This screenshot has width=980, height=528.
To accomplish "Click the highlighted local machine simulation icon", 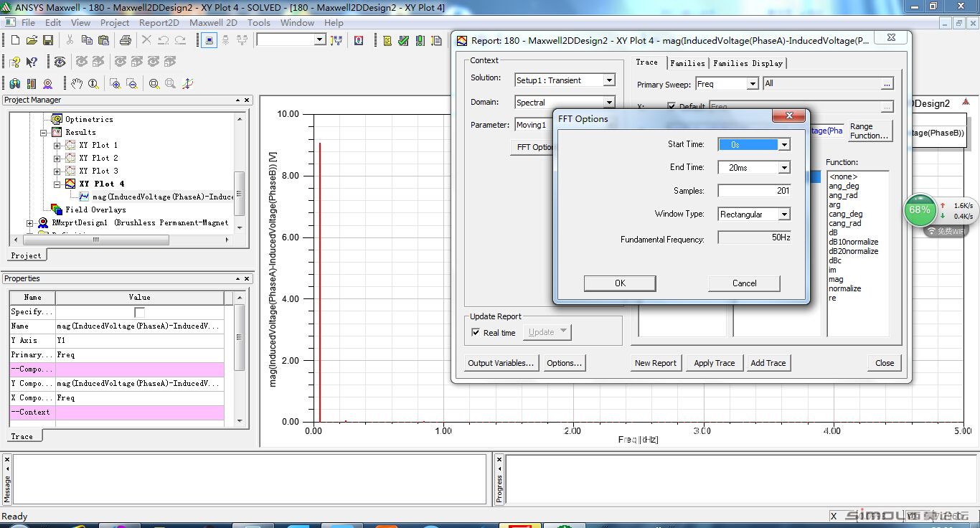I will click(x=209, y=40).
